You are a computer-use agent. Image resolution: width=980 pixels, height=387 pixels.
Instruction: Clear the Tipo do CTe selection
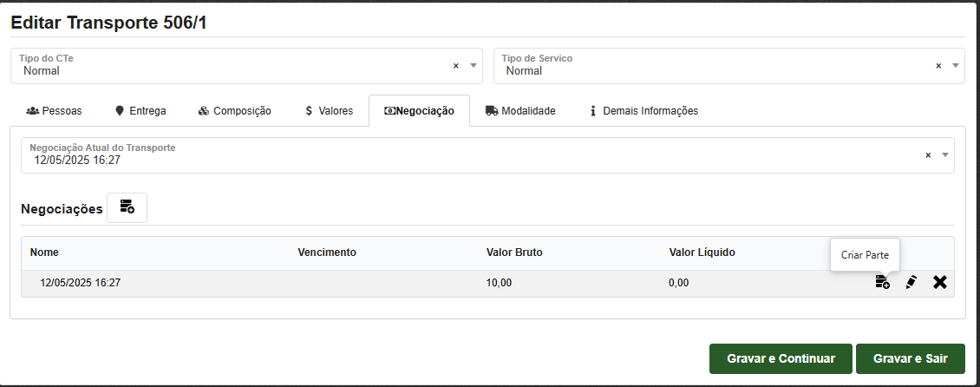tap(456, 65)
